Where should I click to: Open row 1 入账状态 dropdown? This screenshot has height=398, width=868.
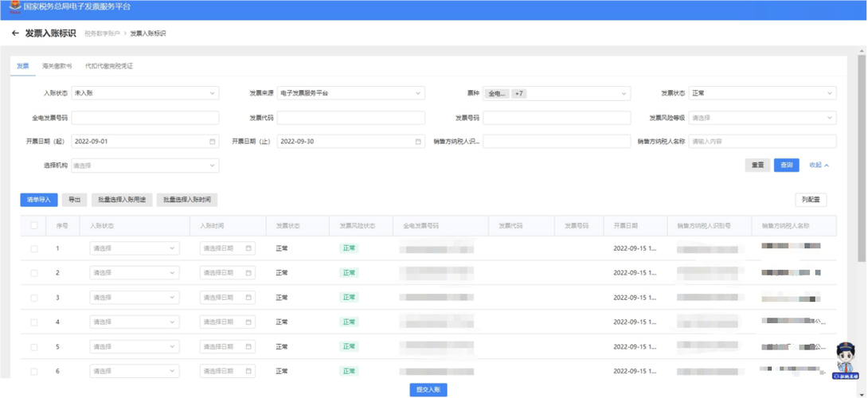coord(135,248)
